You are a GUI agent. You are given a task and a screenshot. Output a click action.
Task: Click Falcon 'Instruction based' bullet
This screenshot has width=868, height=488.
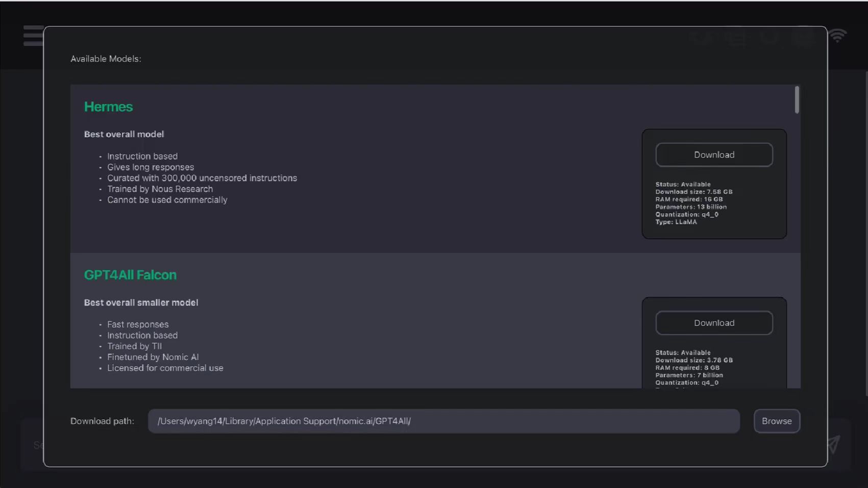coord(142,336)
